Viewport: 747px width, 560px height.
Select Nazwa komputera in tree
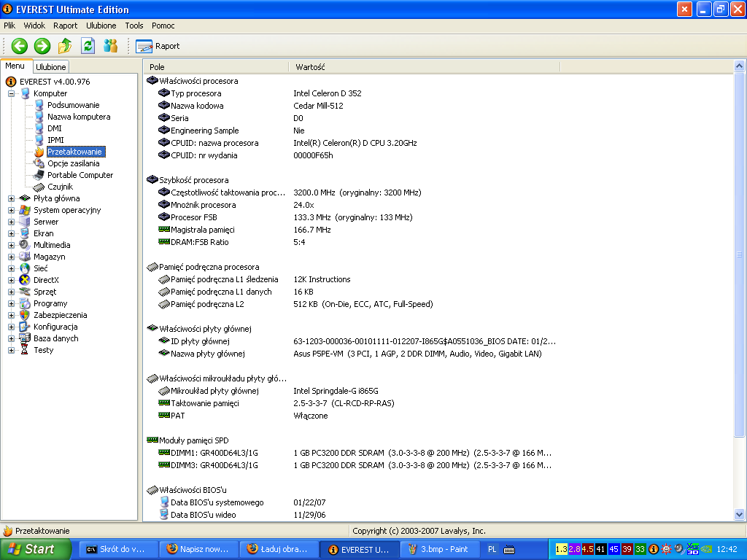coord(79,117)
